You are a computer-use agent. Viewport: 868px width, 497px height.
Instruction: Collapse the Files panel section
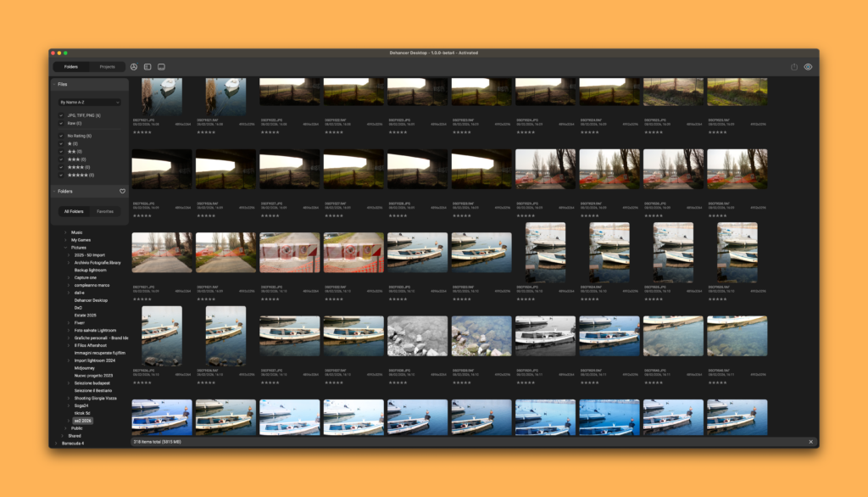[53, 85]
